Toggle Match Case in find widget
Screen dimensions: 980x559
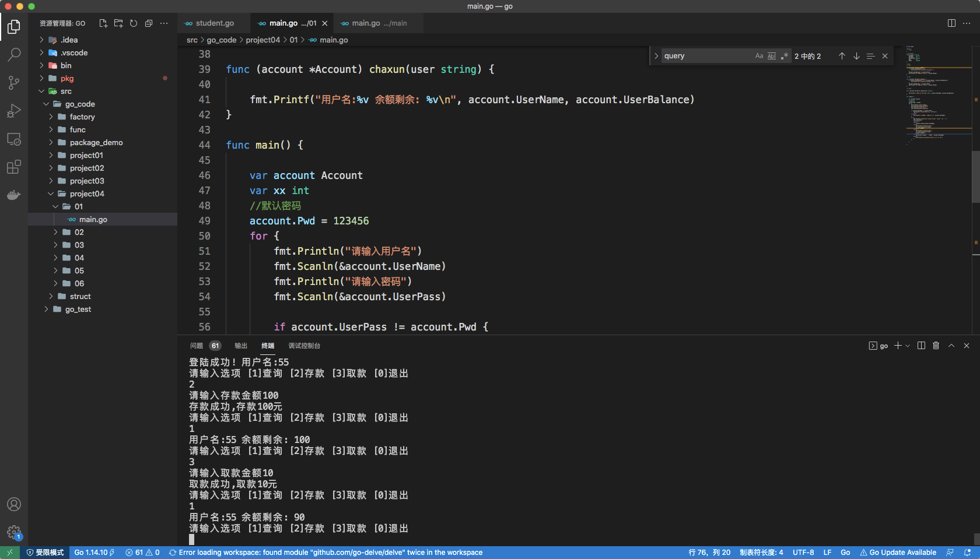(x=759, y=56)
